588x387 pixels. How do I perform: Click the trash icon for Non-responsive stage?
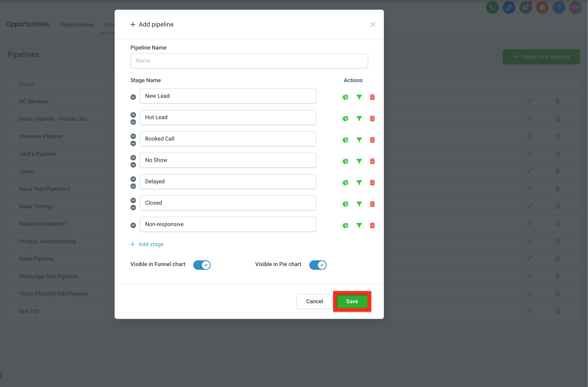coord(372,225)
